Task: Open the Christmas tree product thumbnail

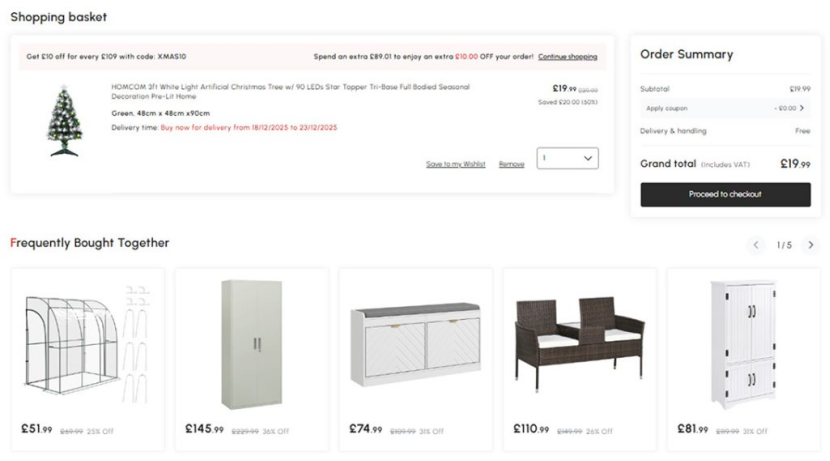Action: pos(64,121)
